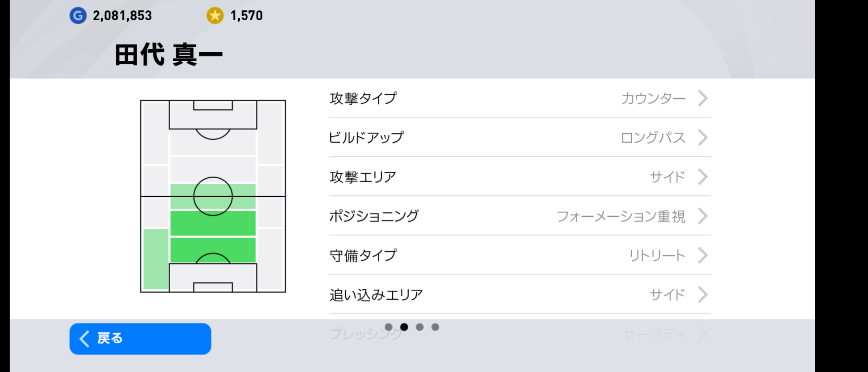Tap the back arrow on 戻る button
868x372 pixels.
[x=85, y=339]
